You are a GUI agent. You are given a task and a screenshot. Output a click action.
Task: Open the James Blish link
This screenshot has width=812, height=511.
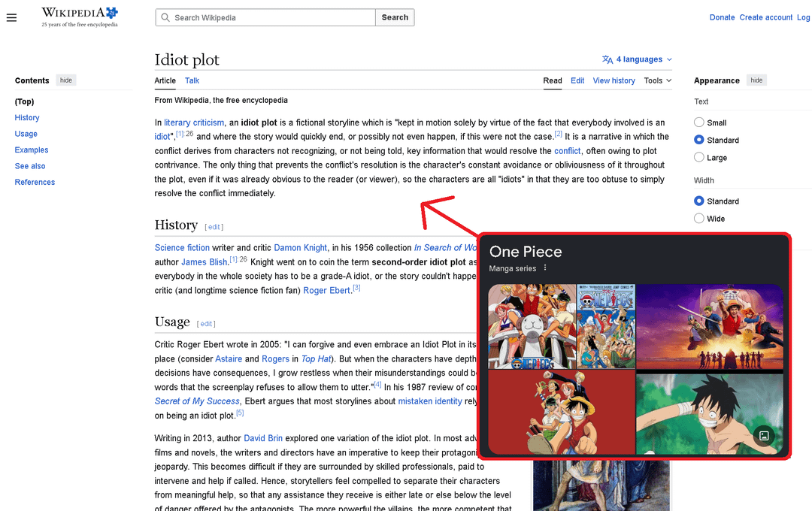(x=204, y=262)
